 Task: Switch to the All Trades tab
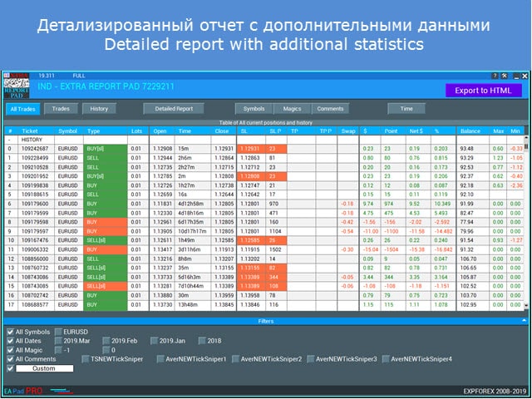click(x=23, y=108)
